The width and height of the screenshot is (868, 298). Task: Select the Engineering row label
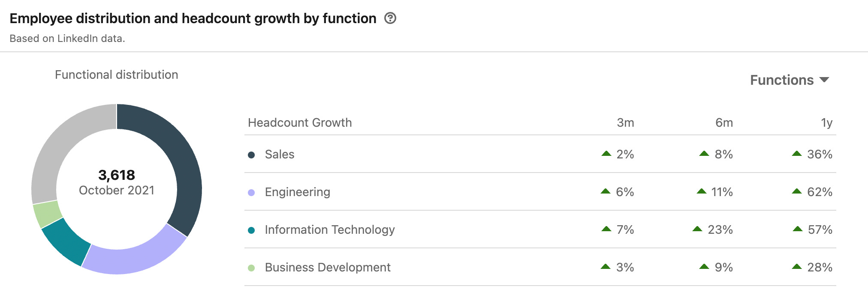(x=298, y=192)
